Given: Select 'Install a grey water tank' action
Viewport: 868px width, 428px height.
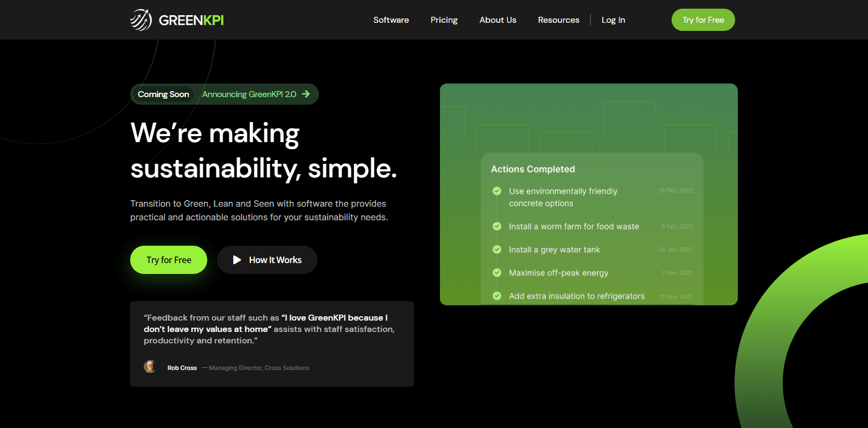Looking at the screenshot, I should [554, 250].
